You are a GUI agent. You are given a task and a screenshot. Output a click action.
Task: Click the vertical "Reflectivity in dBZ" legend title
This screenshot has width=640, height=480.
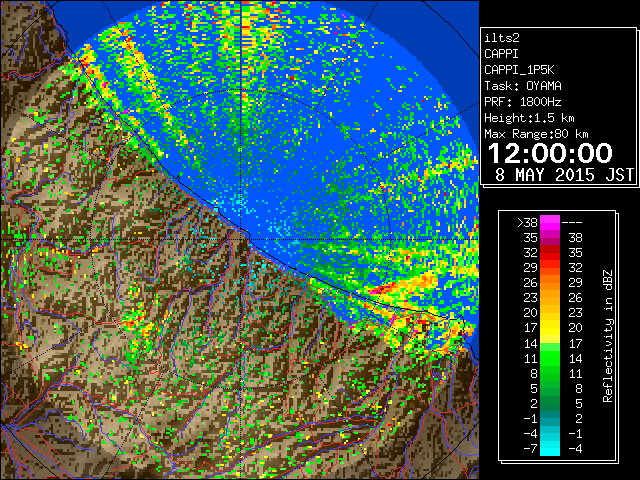coord(608,336)
